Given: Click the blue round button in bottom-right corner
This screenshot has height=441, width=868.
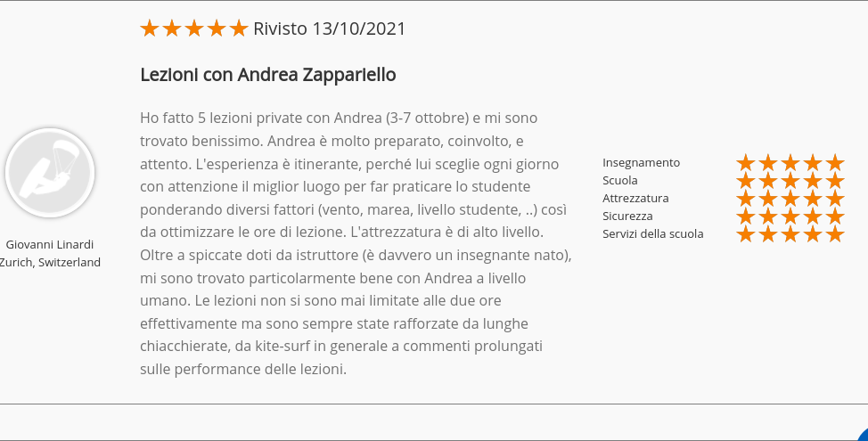Looking at the screenshot, I should (x=862, y=435).
